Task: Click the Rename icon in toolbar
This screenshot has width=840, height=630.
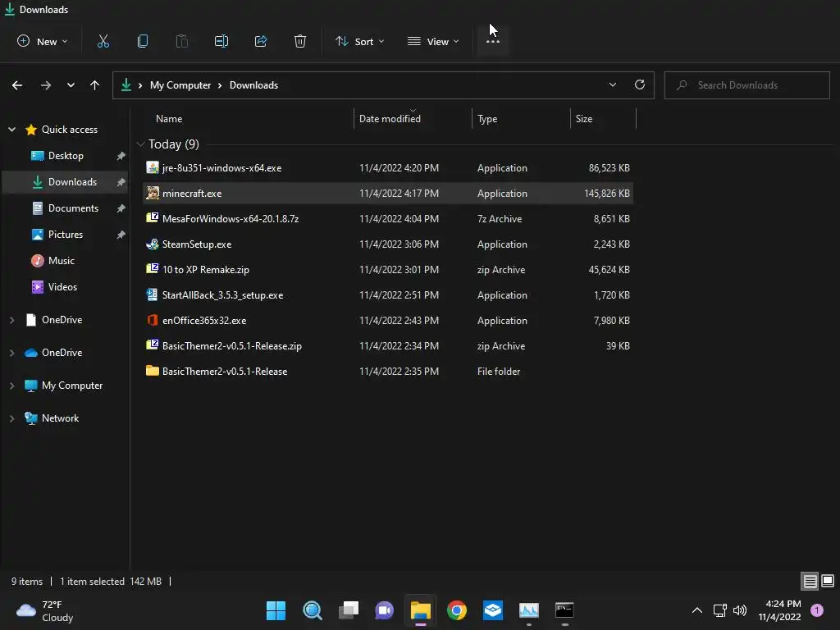Action: pyautogui.click(x=221, y=41)
